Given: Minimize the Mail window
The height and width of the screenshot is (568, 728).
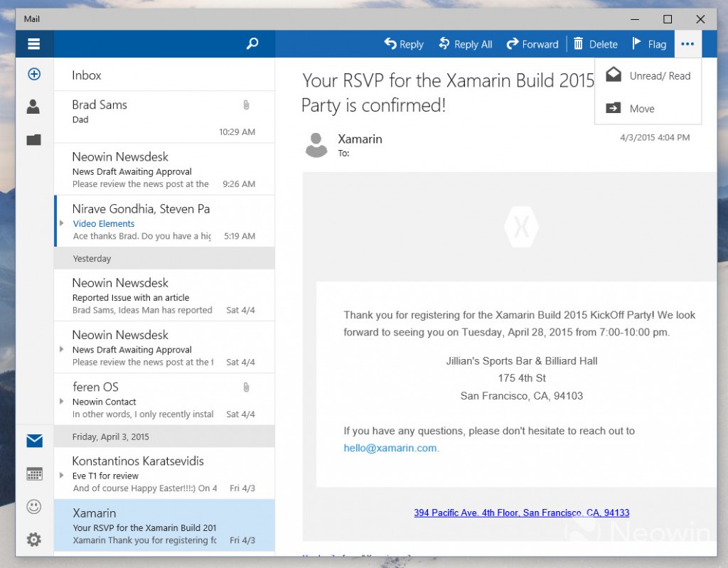Looking at the screenshot, I should pos(635,19).
